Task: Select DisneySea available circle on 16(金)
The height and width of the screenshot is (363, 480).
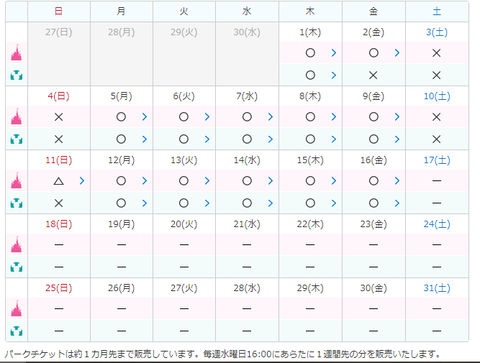Action: (374, 203)
